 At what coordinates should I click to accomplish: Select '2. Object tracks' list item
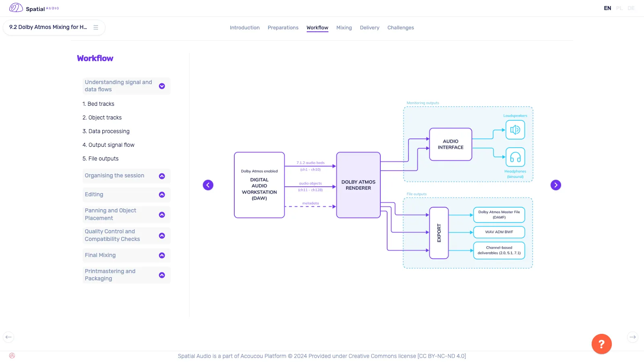(102, 117)
